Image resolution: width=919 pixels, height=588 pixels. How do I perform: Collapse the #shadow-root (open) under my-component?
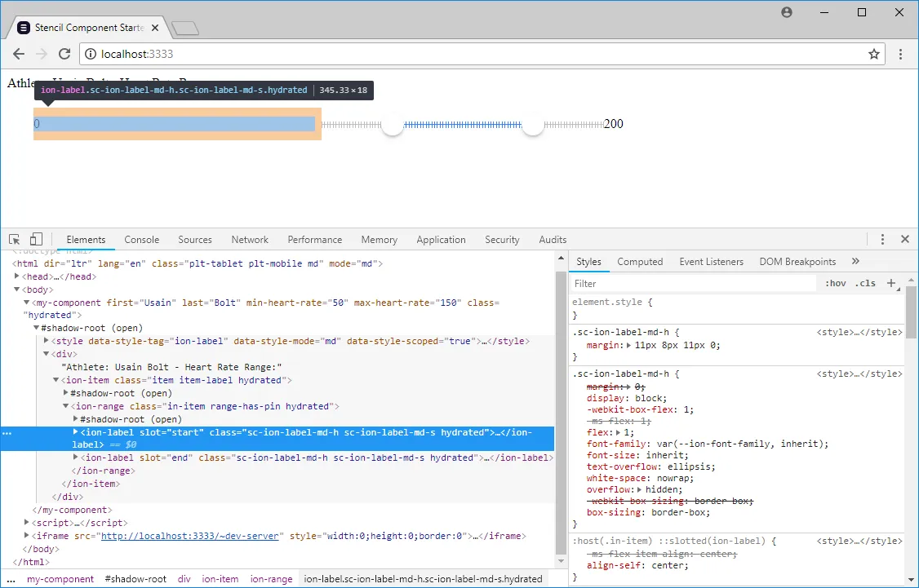tap(37, 328)
